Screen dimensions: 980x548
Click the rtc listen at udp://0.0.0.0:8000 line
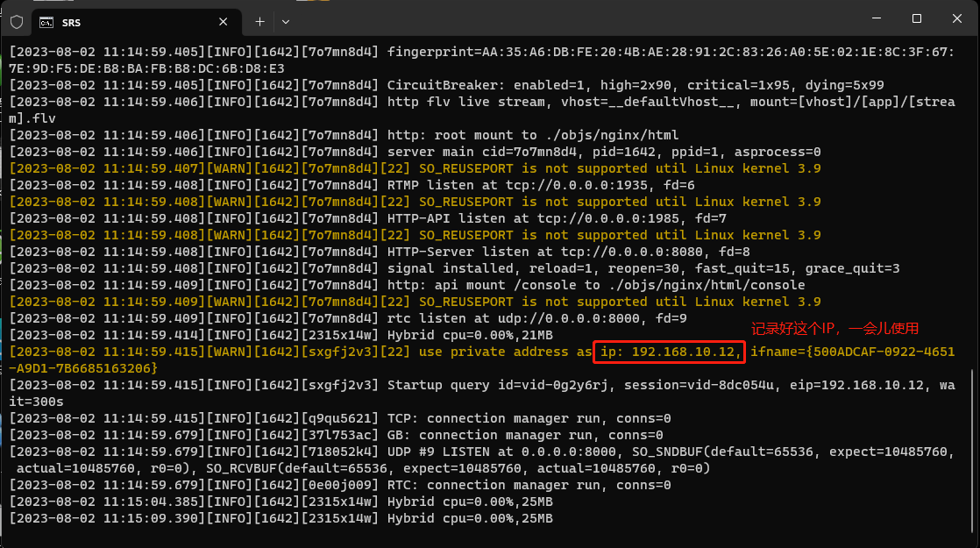pos(536,318)
